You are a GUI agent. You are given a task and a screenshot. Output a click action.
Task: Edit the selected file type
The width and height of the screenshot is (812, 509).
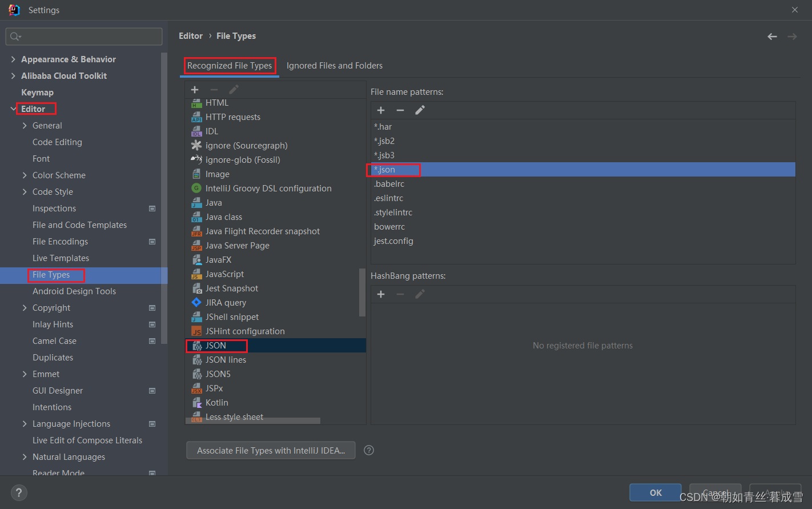click(234, 90)
